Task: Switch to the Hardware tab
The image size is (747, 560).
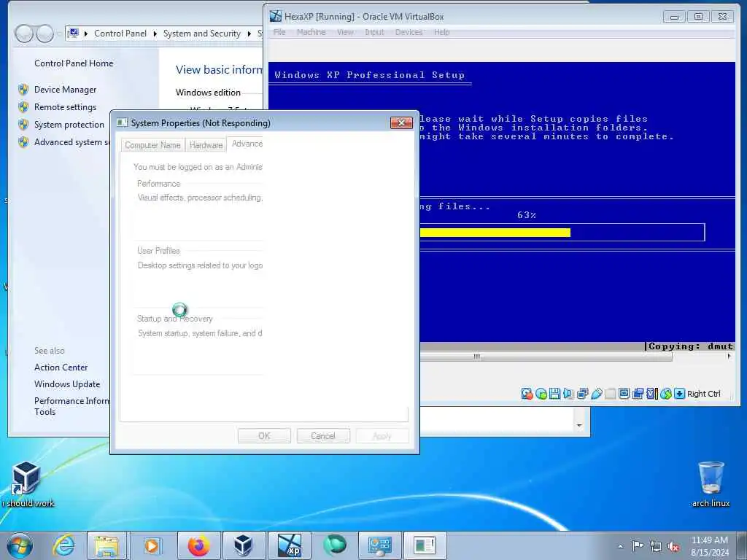Action: [206, 145]
